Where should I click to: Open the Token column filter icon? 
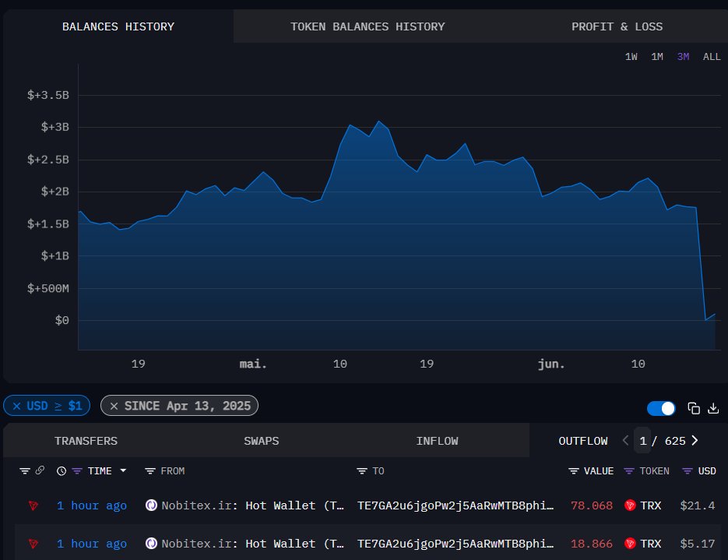629,471
